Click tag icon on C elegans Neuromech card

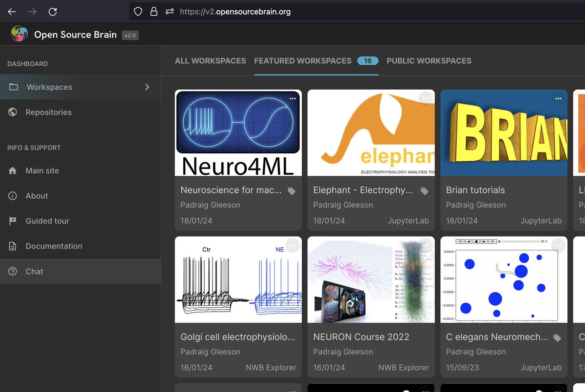coord(557,338)
